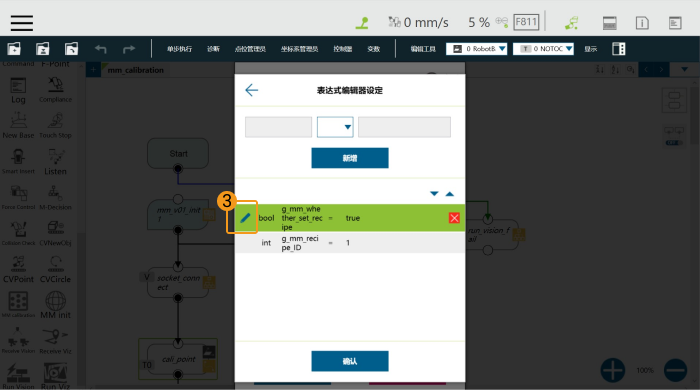
Task: Select the Smart Insert node icon
Action: click(18, 162)
